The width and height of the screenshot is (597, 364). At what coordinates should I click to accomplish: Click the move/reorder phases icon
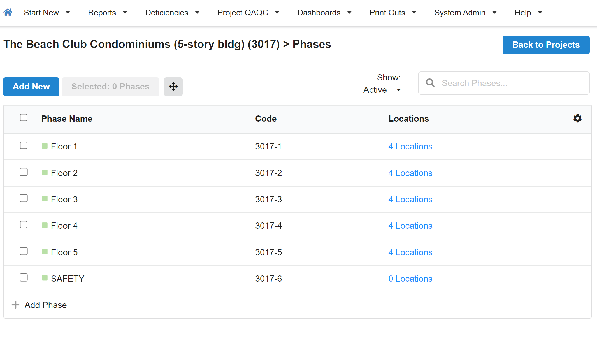[173, 87]
